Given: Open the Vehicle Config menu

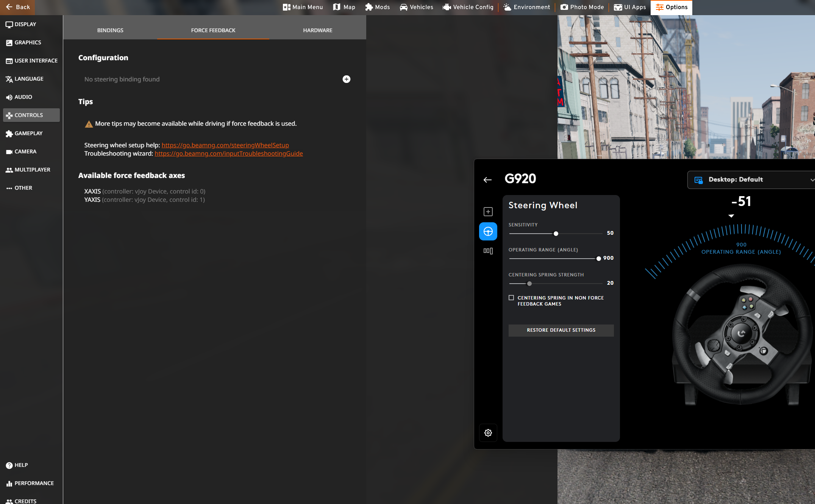Looking at the screenshot, I should click(468, 7).
